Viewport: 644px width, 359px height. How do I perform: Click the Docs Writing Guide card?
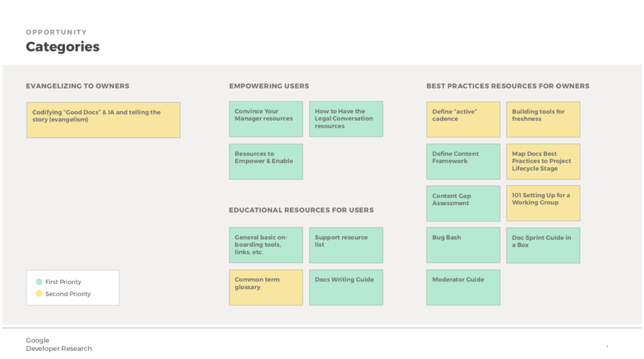[x=346, y=287]
